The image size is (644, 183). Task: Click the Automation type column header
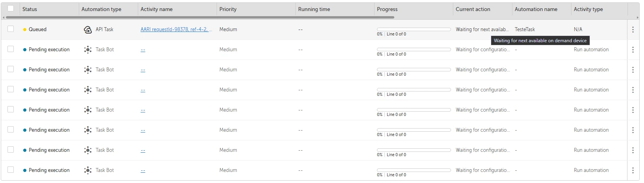101,9
